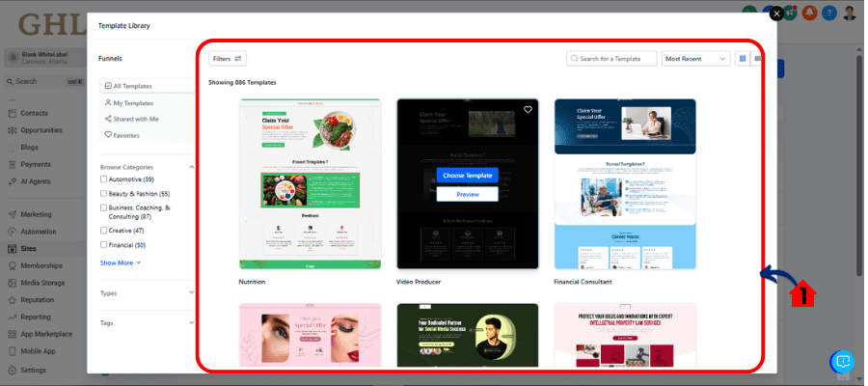Click the Blogs sidebar icon

pyautogui.click(x=13, y=148)
